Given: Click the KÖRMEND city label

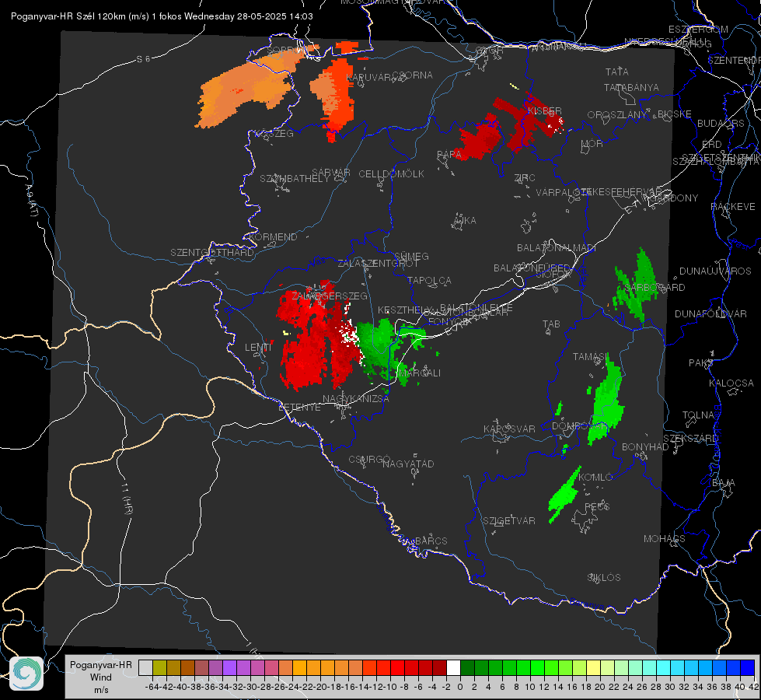Looking at the screenshot, I should 273,237.
